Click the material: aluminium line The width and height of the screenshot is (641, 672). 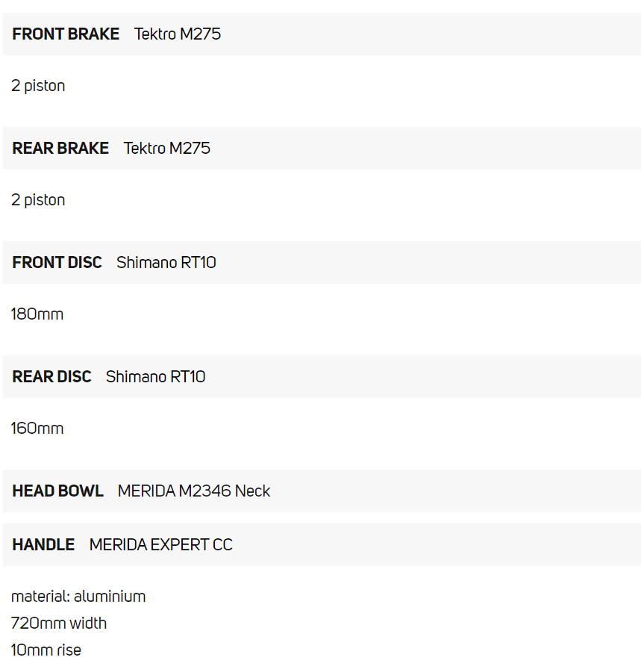tap(78, 597)
